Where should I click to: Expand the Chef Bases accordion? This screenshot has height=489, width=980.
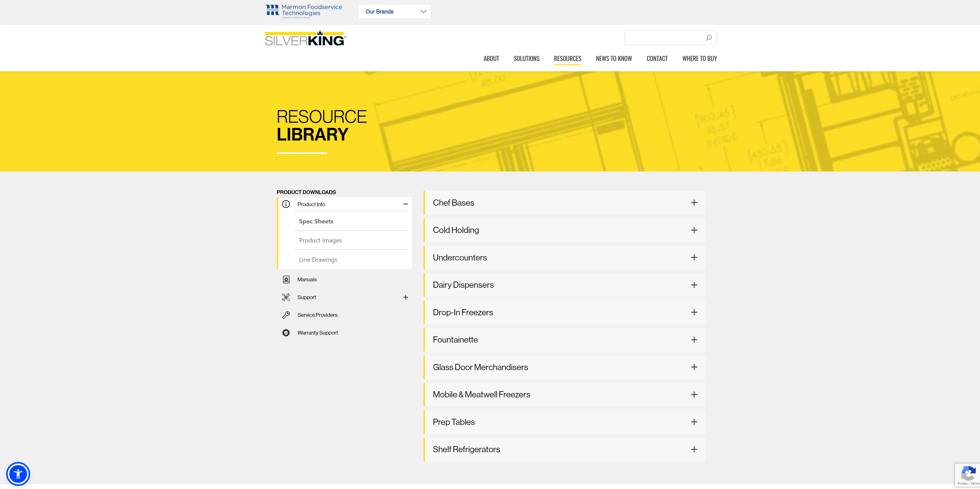(694, 203)
